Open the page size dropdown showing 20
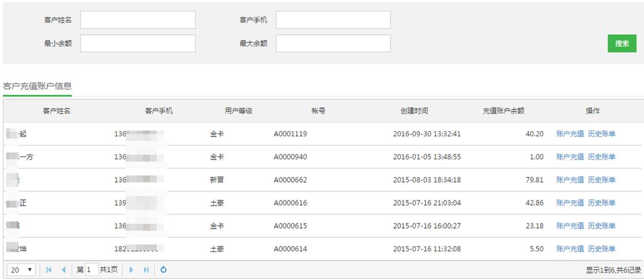This screenshot has height=279, width=644. click(21, 270)
